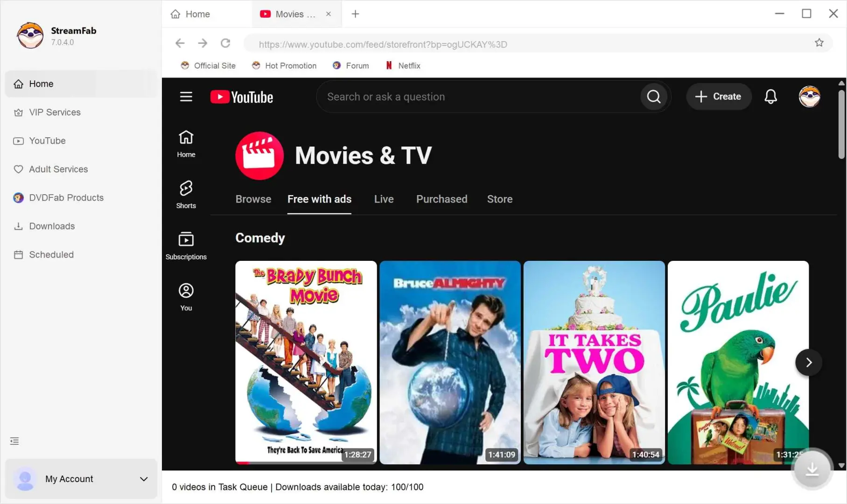This screenshot has width=847, height=504.
Task: Click scrollbar down arrow
Action: (842, 465)
